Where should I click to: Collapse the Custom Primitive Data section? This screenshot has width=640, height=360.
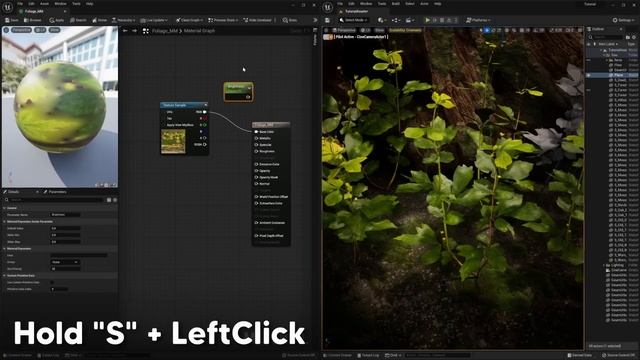click(x=4, y=276)
